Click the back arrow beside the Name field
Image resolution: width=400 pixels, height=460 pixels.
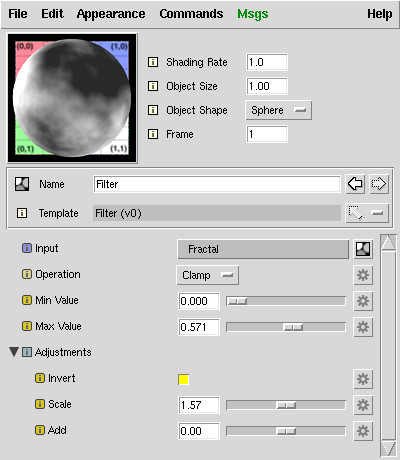pyautogui.click(x=355, y=184)
